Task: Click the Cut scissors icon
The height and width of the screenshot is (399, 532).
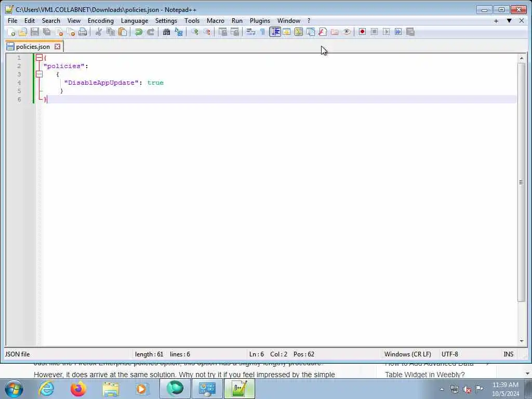Action: click(x=98, y=32)
